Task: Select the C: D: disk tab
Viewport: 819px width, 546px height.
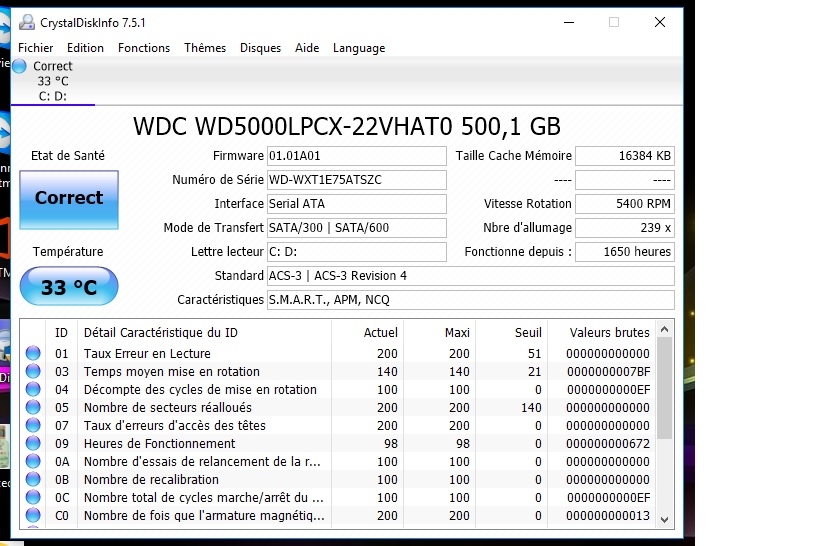Action: pyautogui.click(x=52, y=82)
